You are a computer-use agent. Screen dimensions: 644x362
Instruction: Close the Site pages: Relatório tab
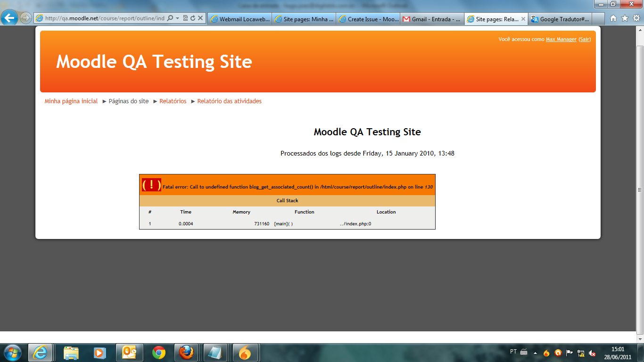coord(524,19)
